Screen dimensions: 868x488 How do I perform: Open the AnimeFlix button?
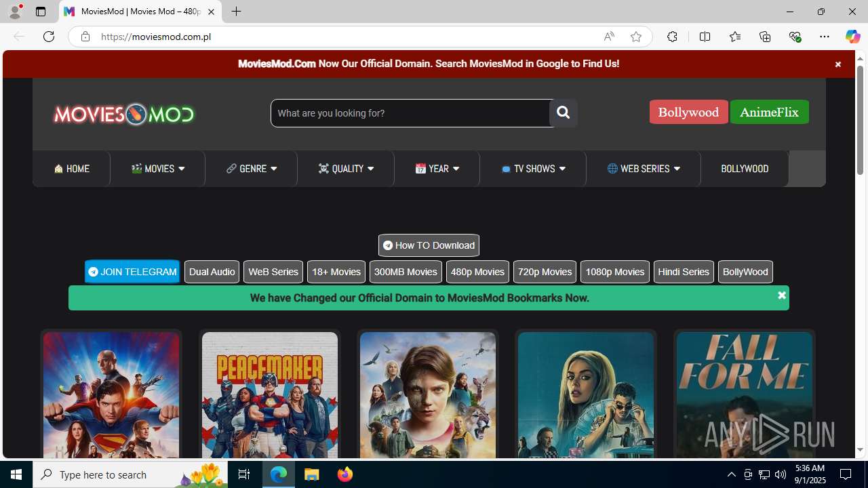coord(769,113)
